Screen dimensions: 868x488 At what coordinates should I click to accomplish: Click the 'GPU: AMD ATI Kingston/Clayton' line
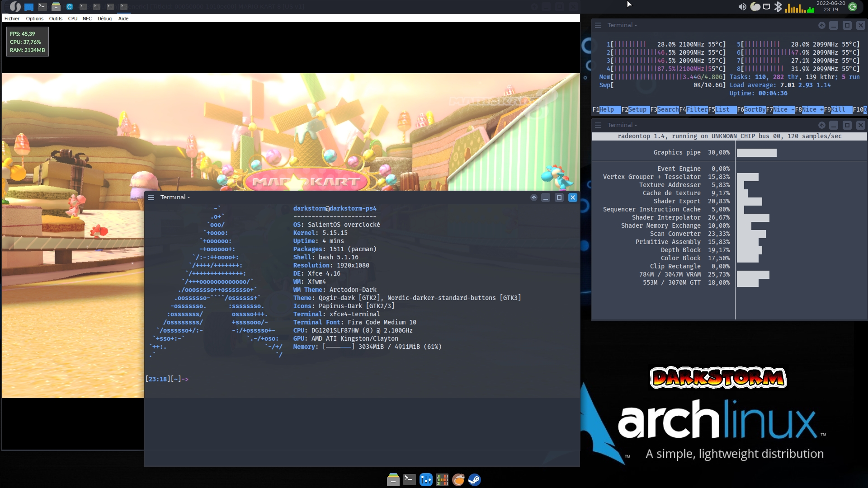tap(346, 338)
